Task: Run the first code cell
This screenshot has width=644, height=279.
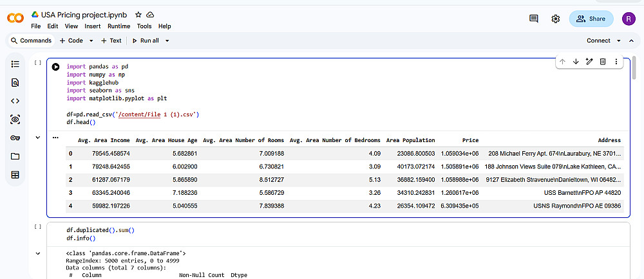Action: [56, 67]
